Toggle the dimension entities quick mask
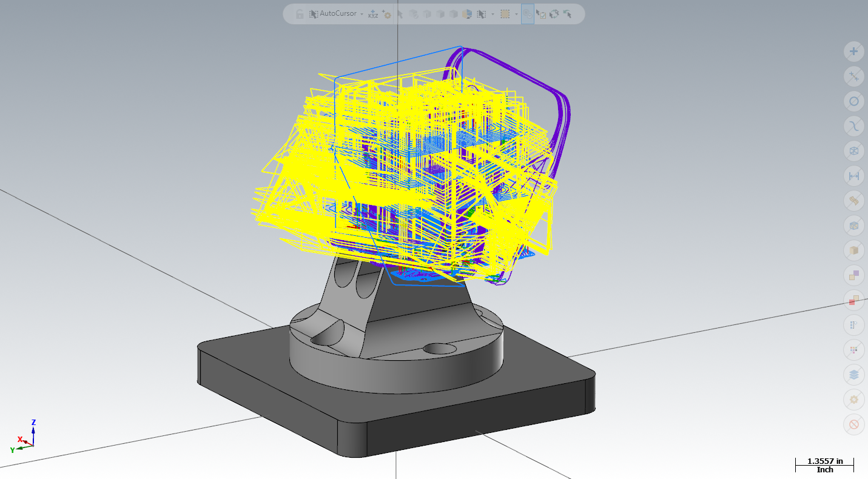Image resolution: width=868 pixels, height=479 pixels. (854, 176)
